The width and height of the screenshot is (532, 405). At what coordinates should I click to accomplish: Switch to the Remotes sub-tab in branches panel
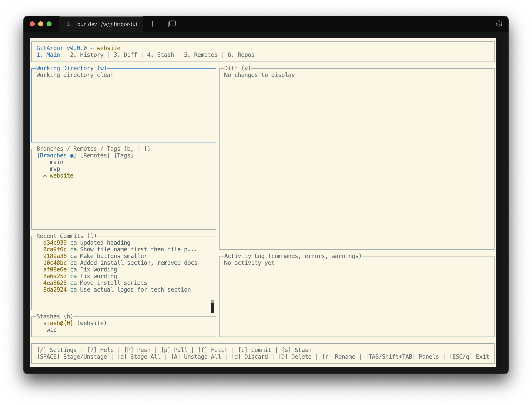[95, 155]
